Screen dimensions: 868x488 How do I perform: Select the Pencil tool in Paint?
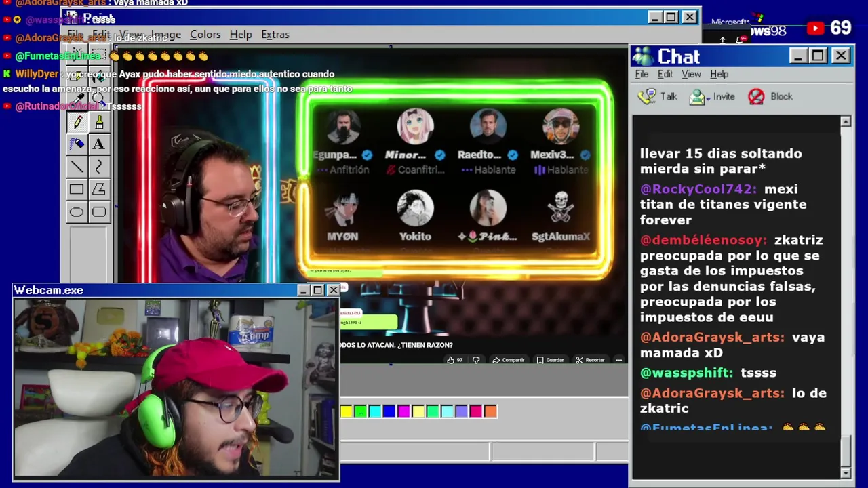click(x=77, y=122)
